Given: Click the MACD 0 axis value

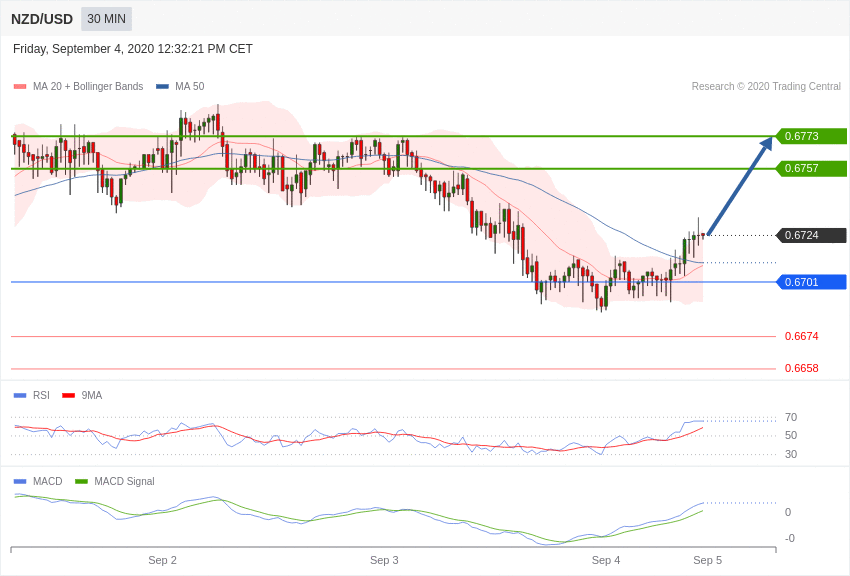Looking at the screenshot, I should [788, 512].
